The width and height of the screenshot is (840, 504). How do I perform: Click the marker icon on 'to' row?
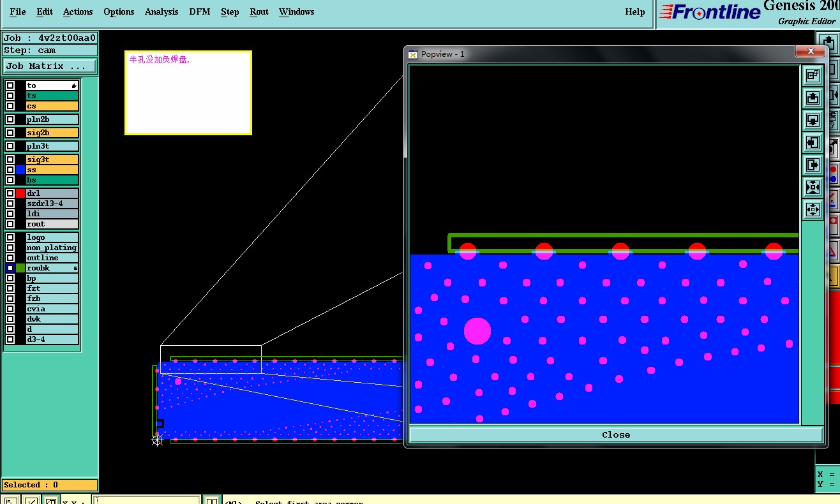pos(74,85)
